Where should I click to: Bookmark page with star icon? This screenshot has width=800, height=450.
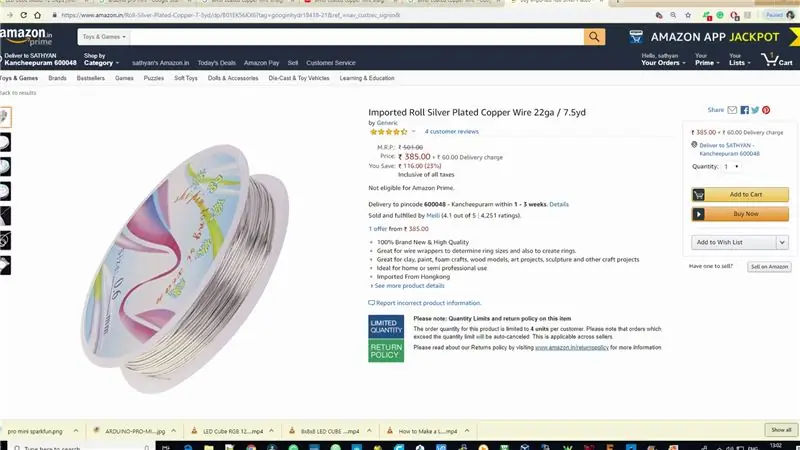688,15
